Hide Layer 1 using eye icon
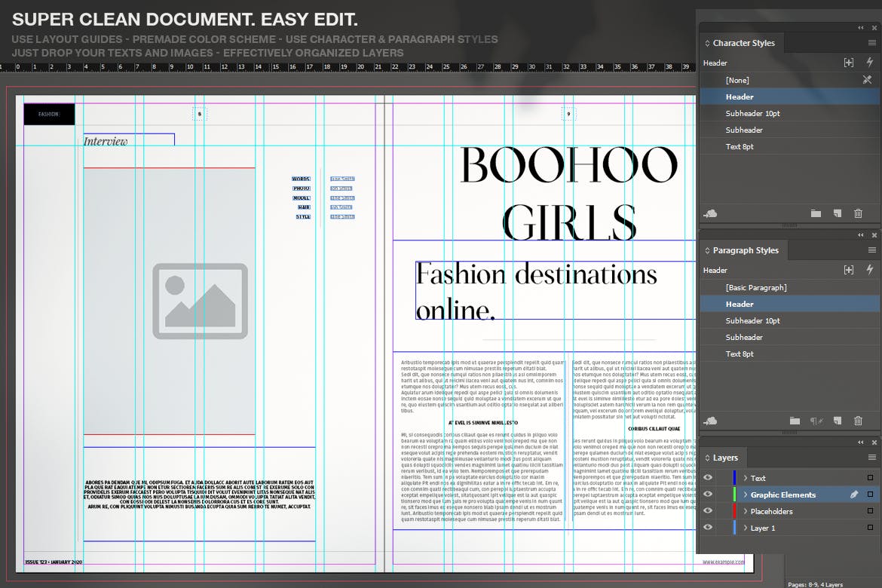 (708, 528)
